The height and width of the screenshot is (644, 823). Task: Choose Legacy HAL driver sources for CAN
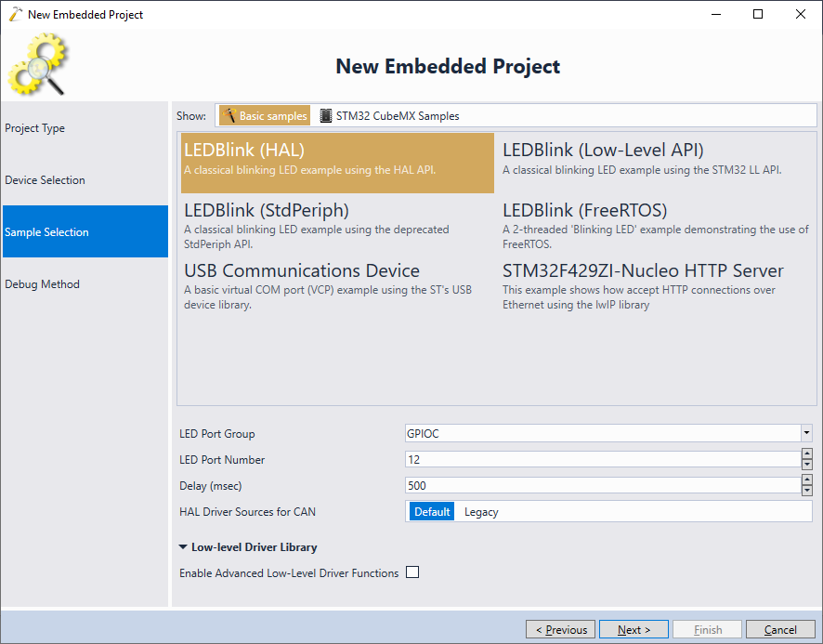[481, 512]
